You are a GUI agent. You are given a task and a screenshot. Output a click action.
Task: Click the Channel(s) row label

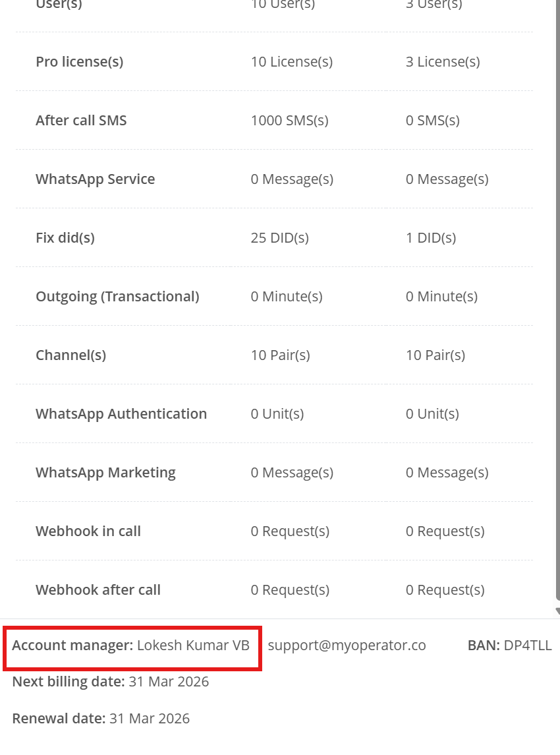(x=70, y=355)
